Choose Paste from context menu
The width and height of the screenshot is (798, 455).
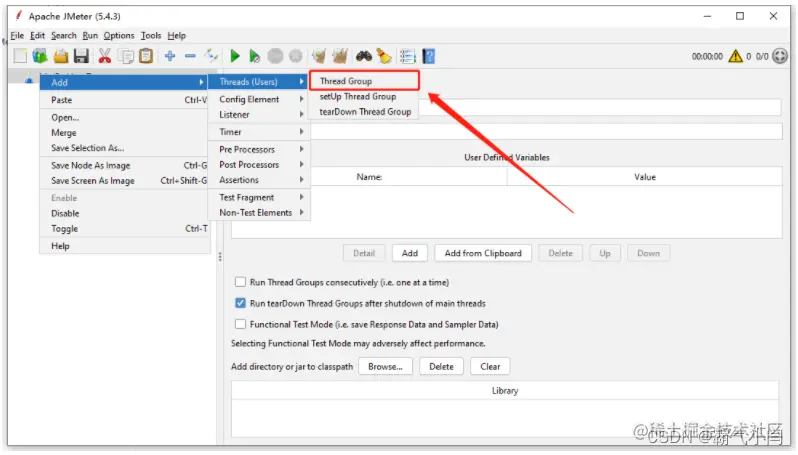point(124,100)
